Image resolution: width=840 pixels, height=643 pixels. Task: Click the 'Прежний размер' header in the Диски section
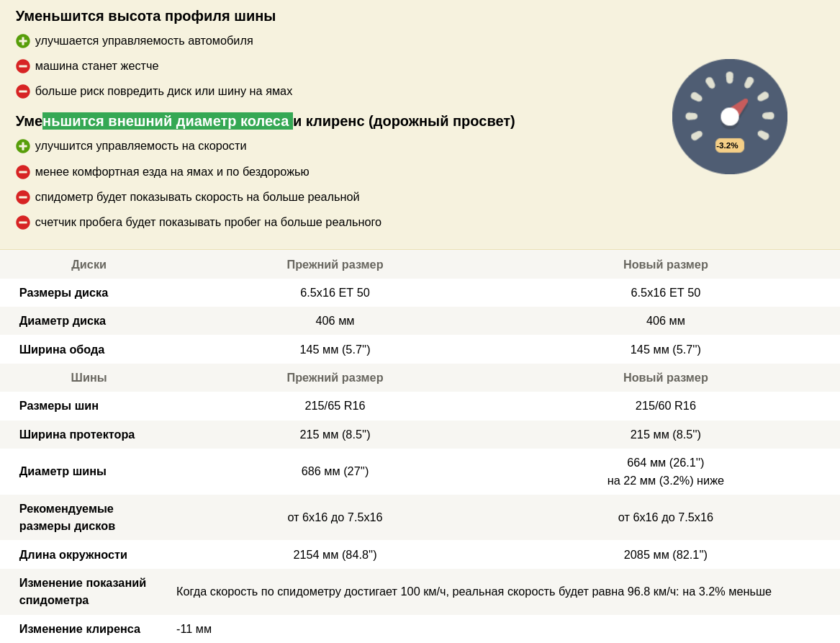335,265
